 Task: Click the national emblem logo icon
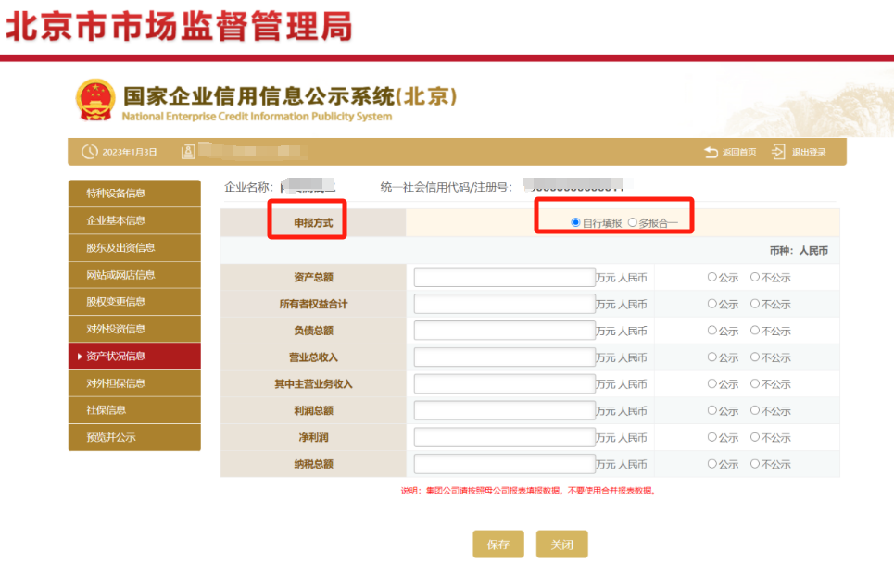(94, 100)
